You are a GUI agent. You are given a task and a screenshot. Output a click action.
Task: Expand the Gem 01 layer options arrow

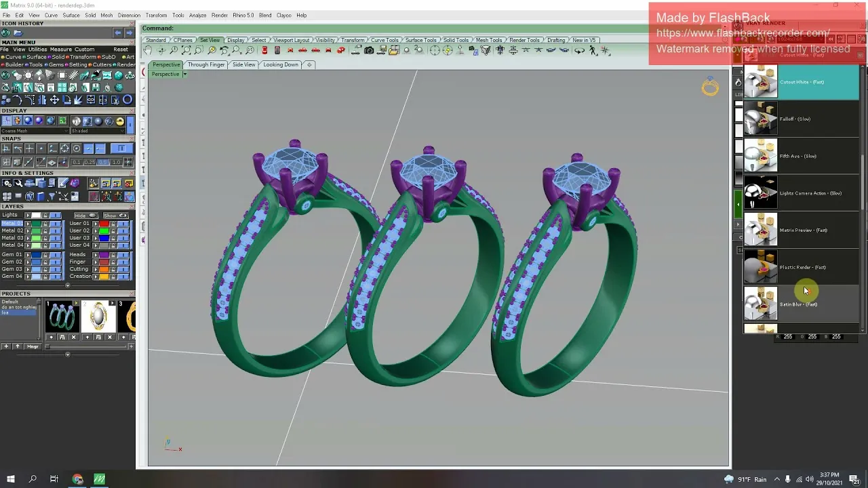(x=28, y=255)
